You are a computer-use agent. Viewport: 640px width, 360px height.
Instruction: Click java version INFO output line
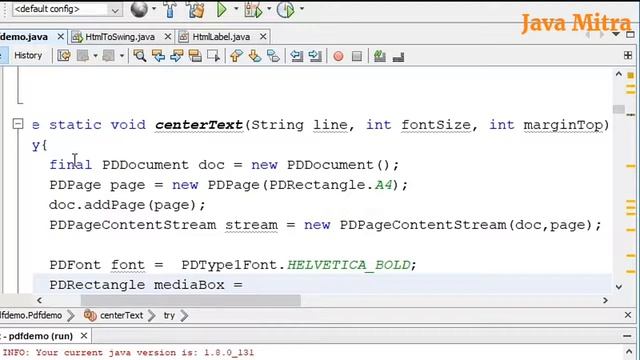(x=128, y=353)
